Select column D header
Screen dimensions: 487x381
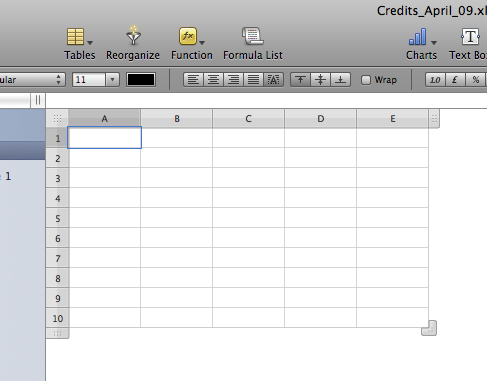pos(320,118)
